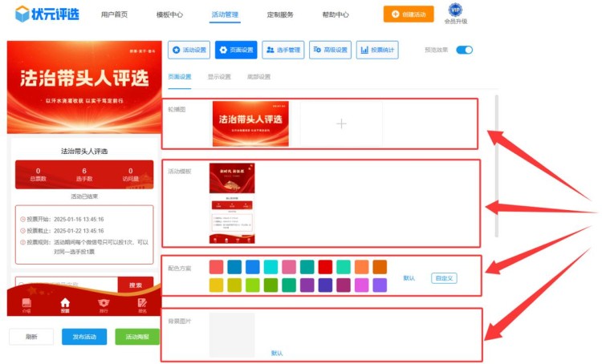Click the green 活动海报 button
Screen dimensions: 602x364
coord(137,337)
